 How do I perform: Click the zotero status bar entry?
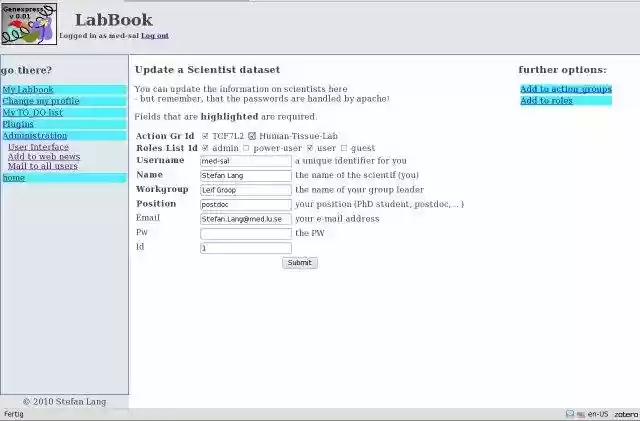click(x=626, y=414)
